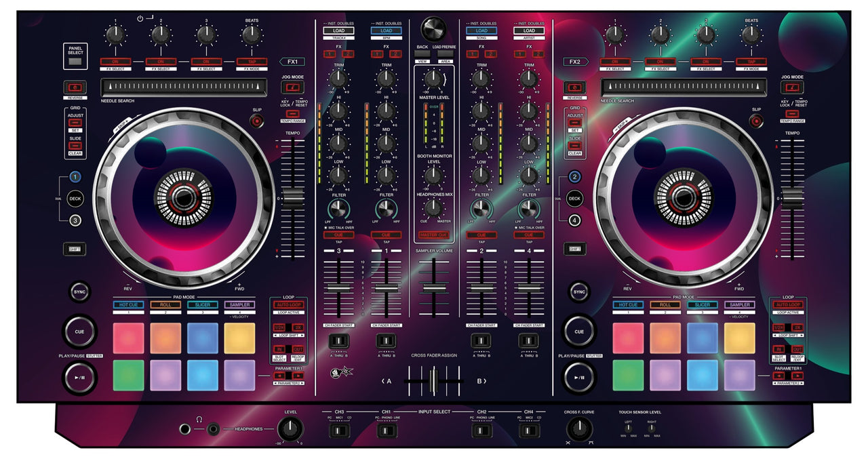Viewport: 868px width, 461px height.
Task: Toggle headphone CUE on channel 1
Action: [386, 235]
